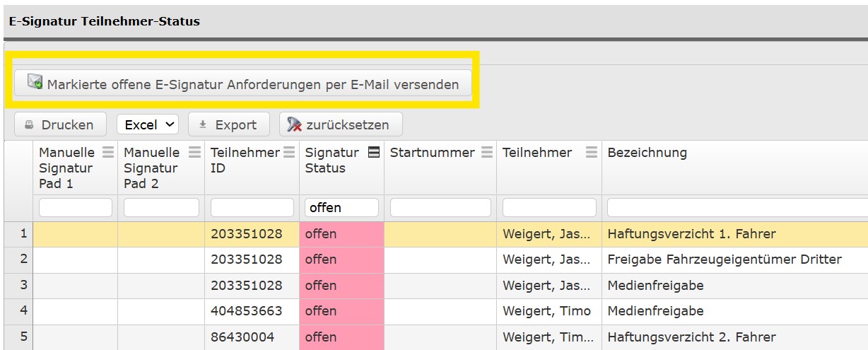Screen dimensions: 868x350
Task: Click the download icon next to Export
Action: click(202, 124)
